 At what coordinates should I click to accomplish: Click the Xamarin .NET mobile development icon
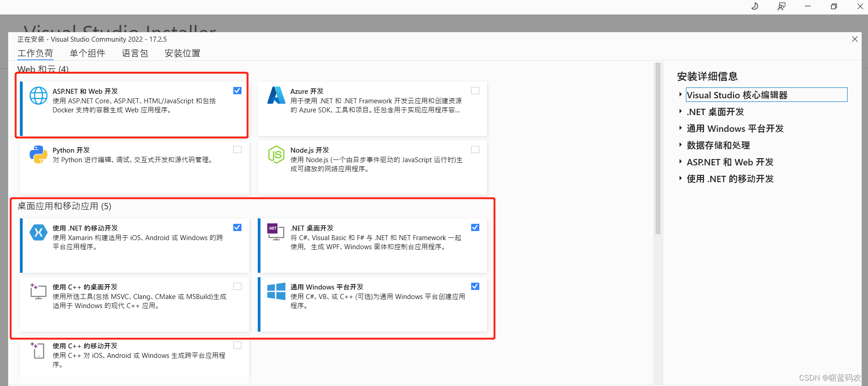tap(39, 232)
